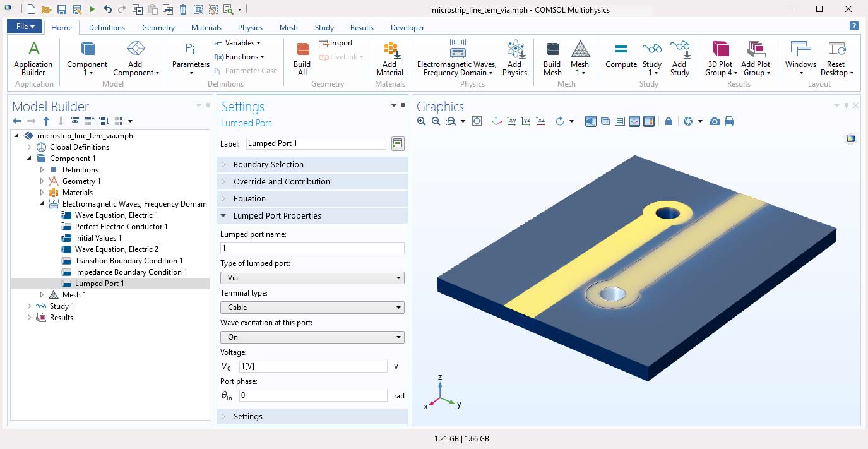Click the Import geometry button

pyautogui.click(x=336, y=43)
